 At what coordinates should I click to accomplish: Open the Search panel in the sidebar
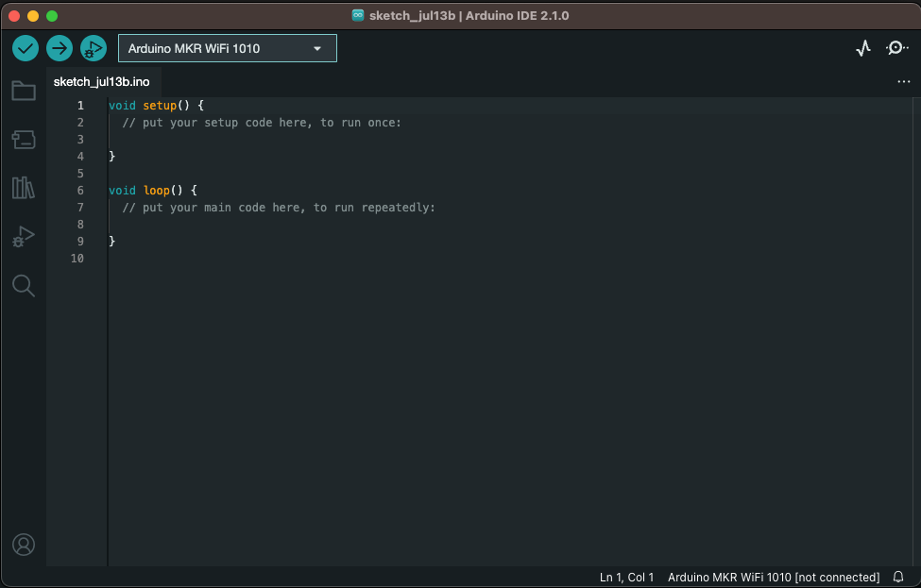(x=23, y=285)
